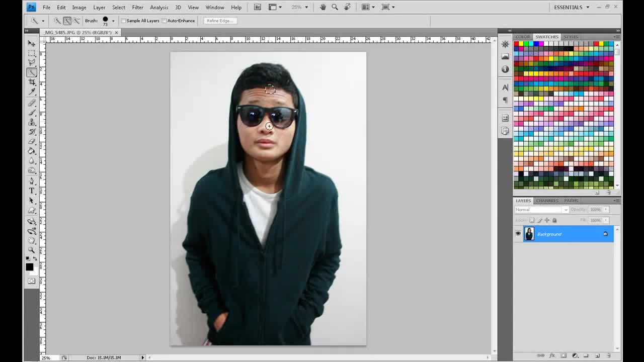Toggle Lock transparent pixels in Layers panel
This screenshot has height=362, width=644.
532,220
